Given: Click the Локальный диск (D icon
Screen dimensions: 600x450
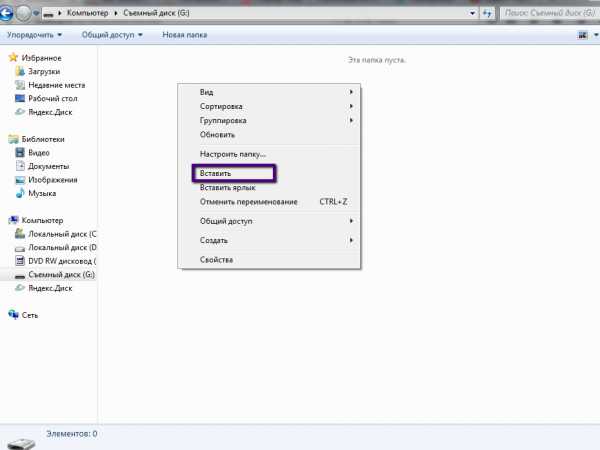Looking at the screenshot, I should tap(20, 248).
